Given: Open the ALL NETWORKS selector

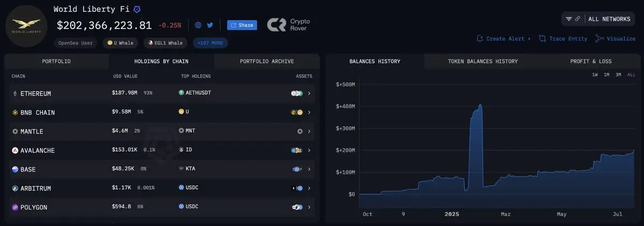Looking at the screenshot, I should pos(609,19).
